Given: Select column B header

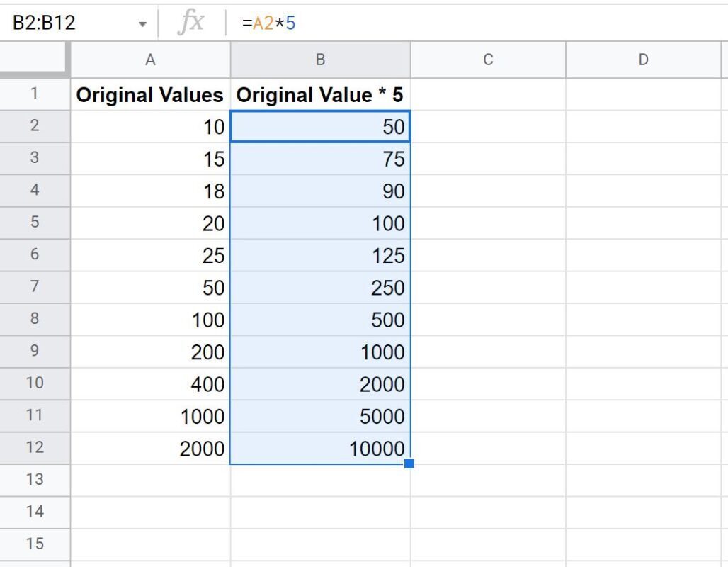Looking at the screenshot, I should [x=320, y=60].
